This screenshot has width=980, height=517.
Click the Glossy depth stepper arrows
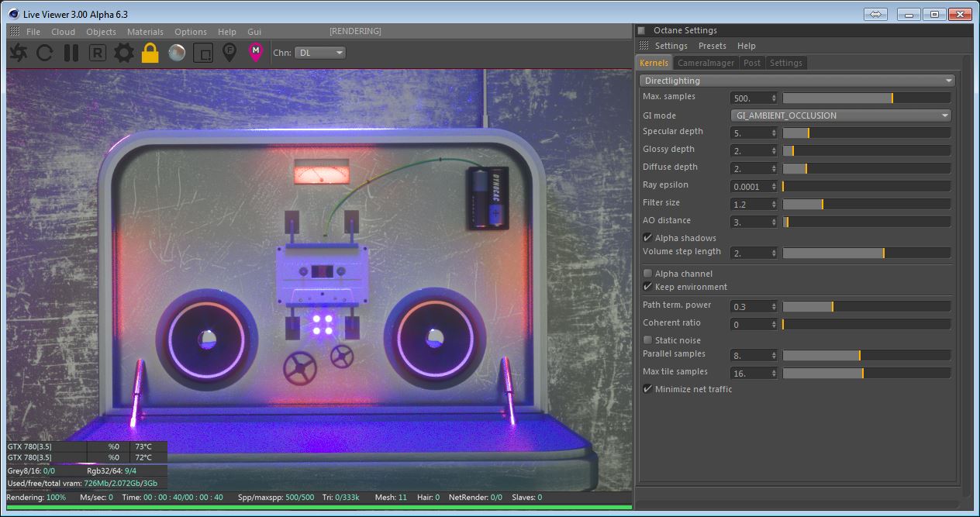coord(774,151)
